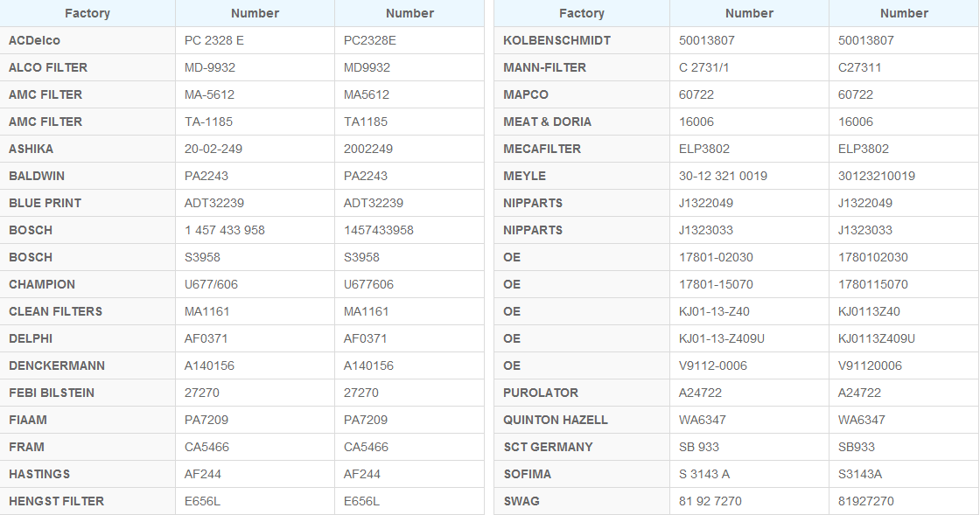Select MANN-FILTER number C 2731/1
The width and height of the screenshot is (980, 515).
(x=703, y=67)
